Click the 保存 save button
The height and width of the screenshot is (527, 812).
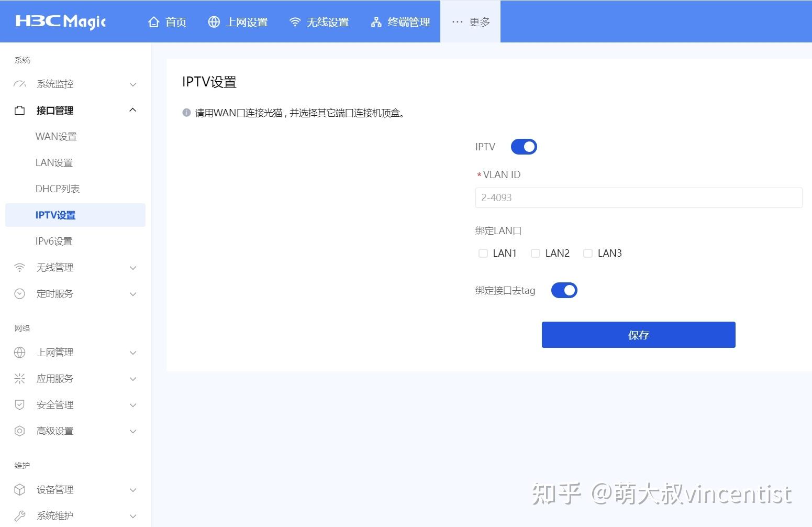pyautogui.click(x=638, y=335)
